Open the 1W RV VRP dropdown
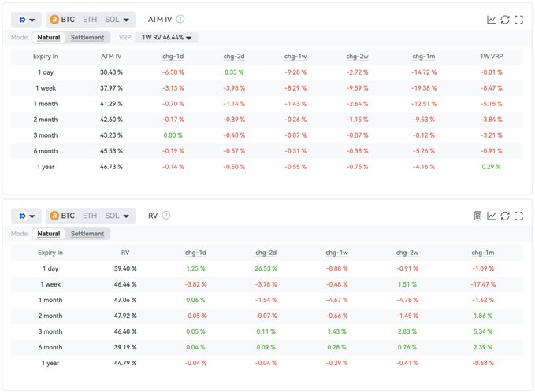This screenshot has height=392, width=535. click(x=166, y=37)
